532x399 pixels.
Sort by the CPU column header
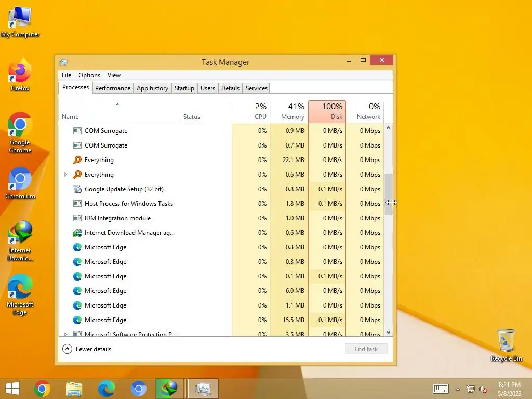(251, 112)
